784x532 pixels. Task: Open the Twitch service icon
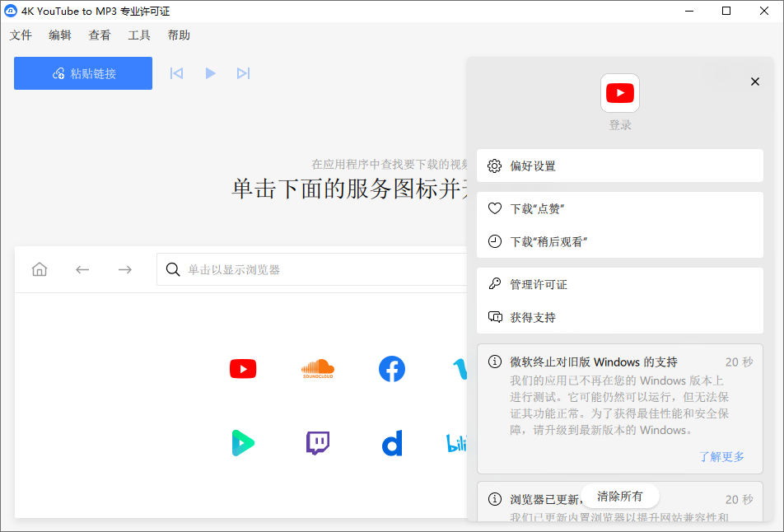click(x=317, y=443)
